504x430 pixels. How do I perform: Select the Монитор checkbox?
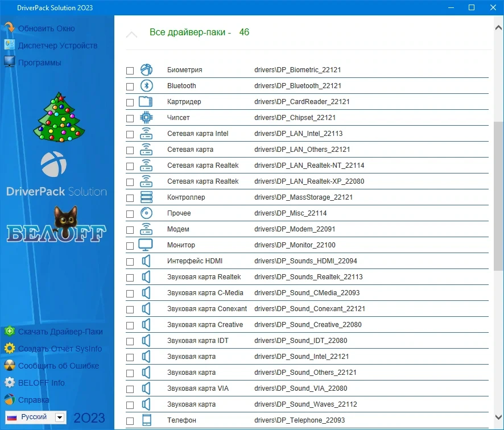tap(130, 246)
